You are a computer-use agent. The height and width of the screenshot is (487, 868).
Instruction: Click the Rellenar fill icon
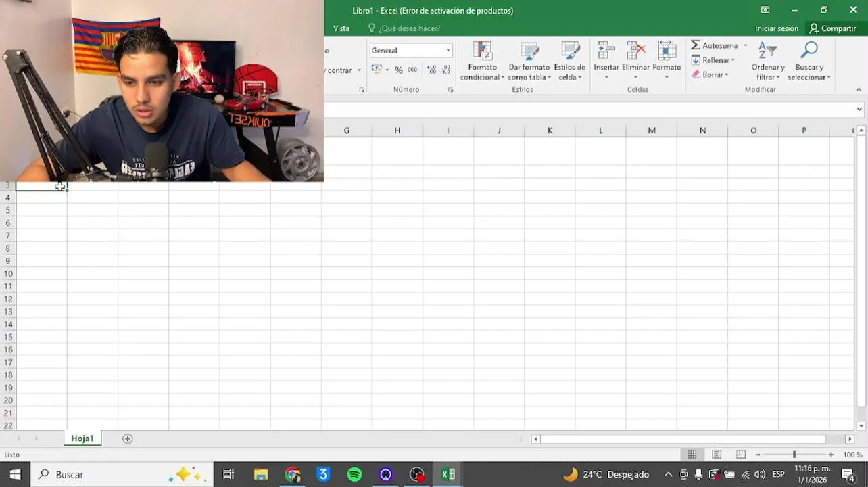696,60
